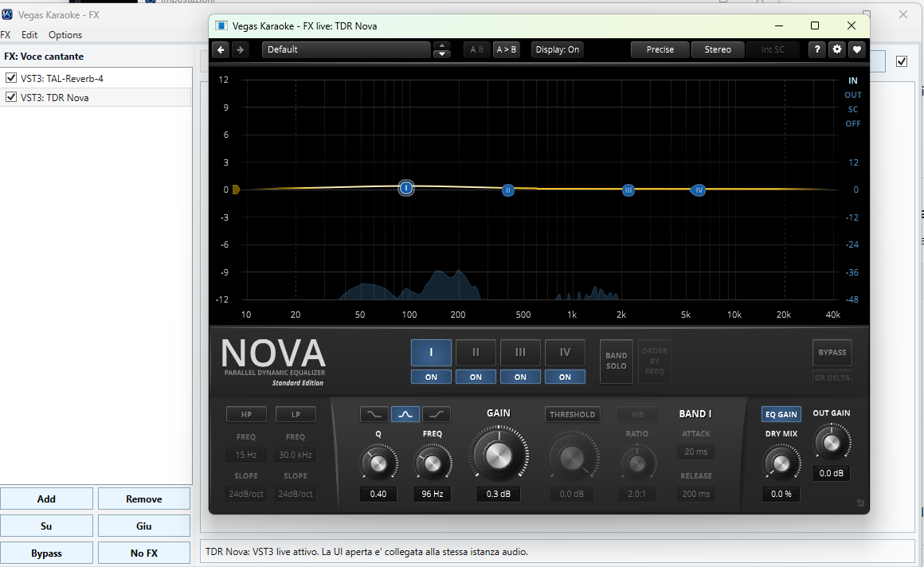The width and height of the screenshot is (924, 567).
Task: Click the DRY MIX knob
Action: [781, 463]
